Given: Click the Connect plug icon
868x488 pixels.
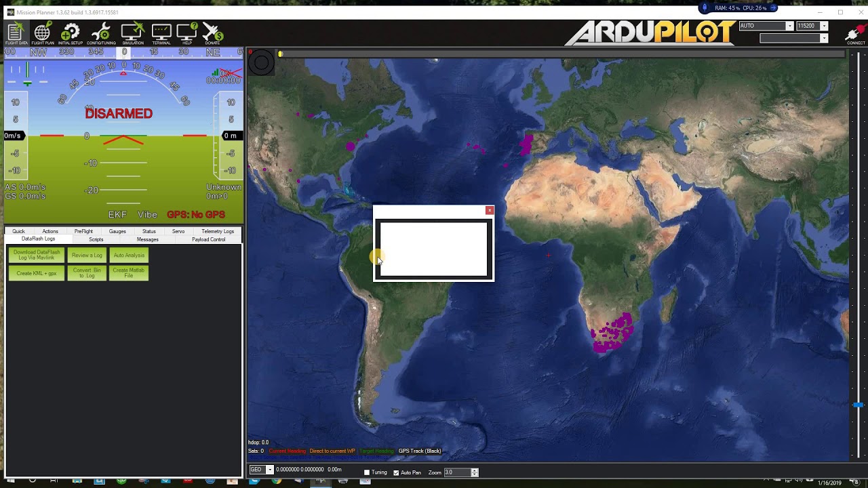Looking at the screenshot, I should coord(855,34).
